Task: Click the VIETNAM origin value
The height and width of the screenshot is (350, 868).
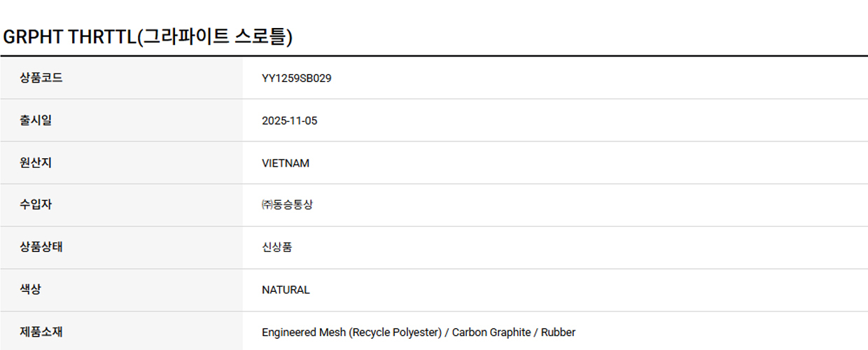Action: pyautogui.click(x=285, y=163)
